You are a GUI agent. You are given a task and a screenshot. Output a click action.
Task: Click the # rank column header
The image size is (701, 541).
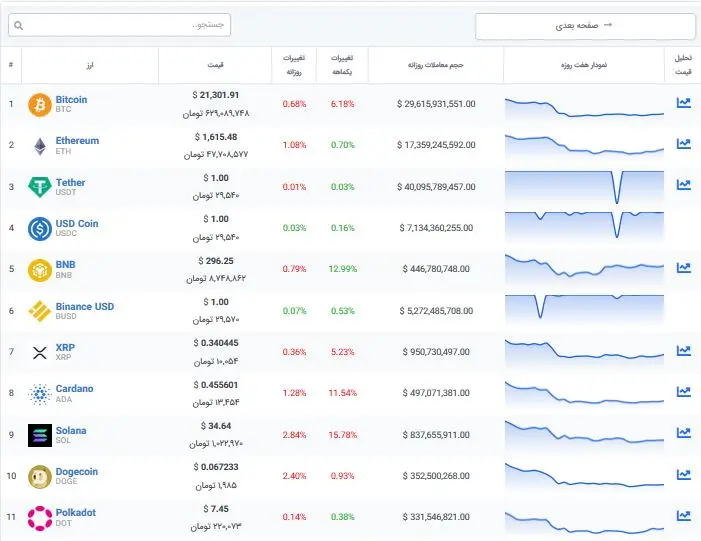11,65
